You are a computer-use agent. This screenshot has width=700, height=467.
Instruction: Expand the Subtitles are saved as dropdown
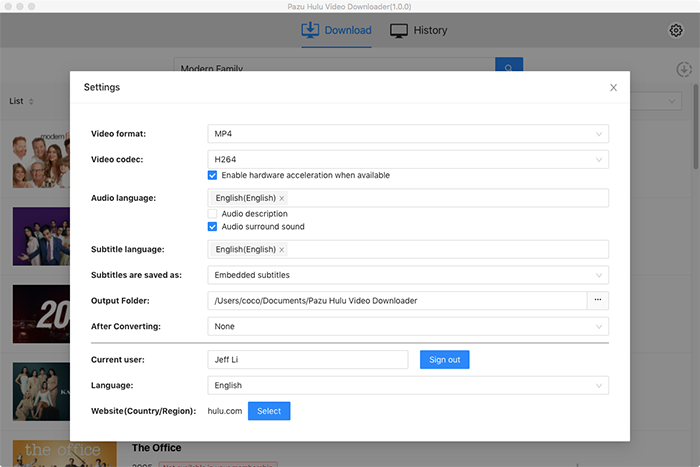[408, 275]
